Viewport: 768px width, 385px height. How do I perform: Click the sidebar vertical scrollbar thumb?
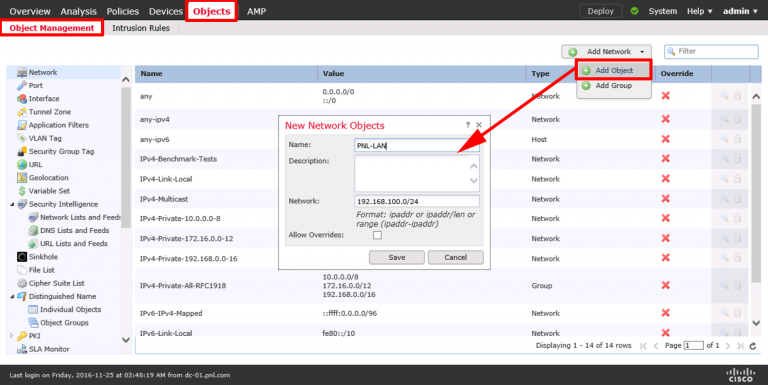pyautogui.click(x=126, y=158)
